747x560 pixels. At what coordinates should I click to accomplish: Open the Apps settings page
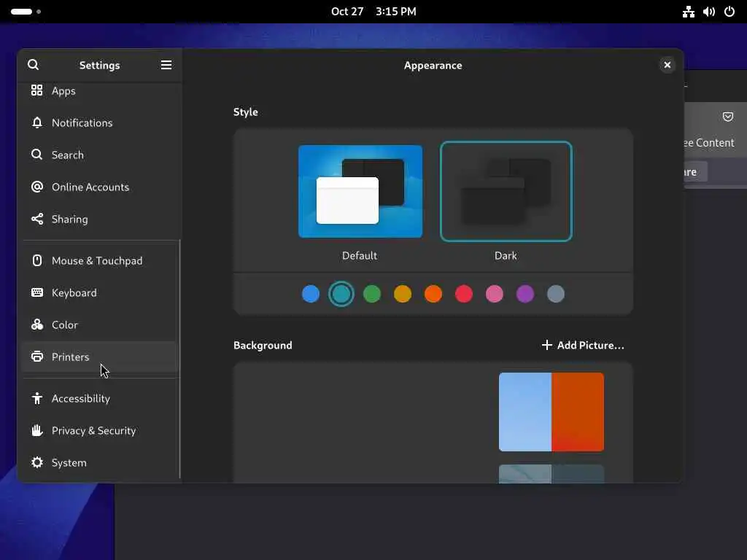[99, 90]
